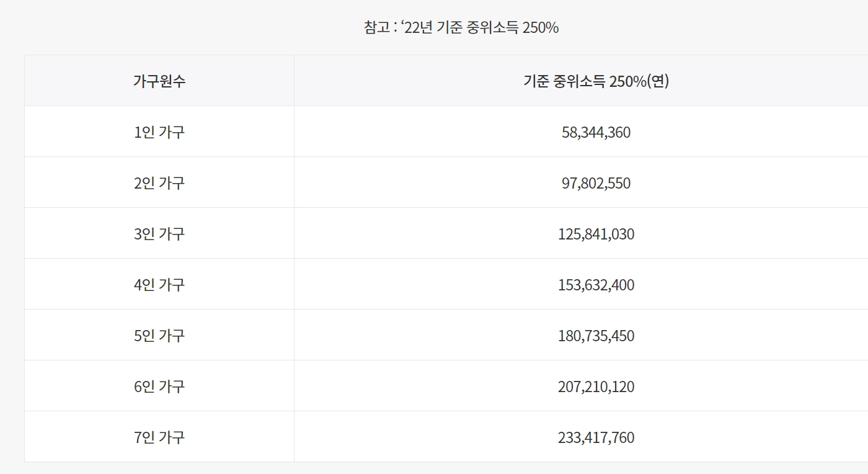Image resolution: width=868 pixels, height=474 pixels.
Task: Click the value 180,735,450
Action: click(596, 336)
